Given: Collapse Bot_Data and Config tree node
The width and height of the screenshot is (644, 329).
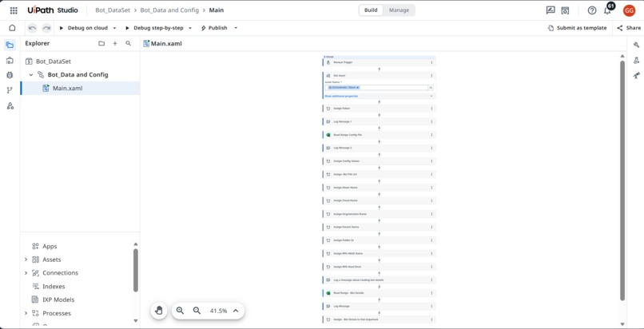Looking at the screenshot, I should pyautogui.click(x=31, y=74).
